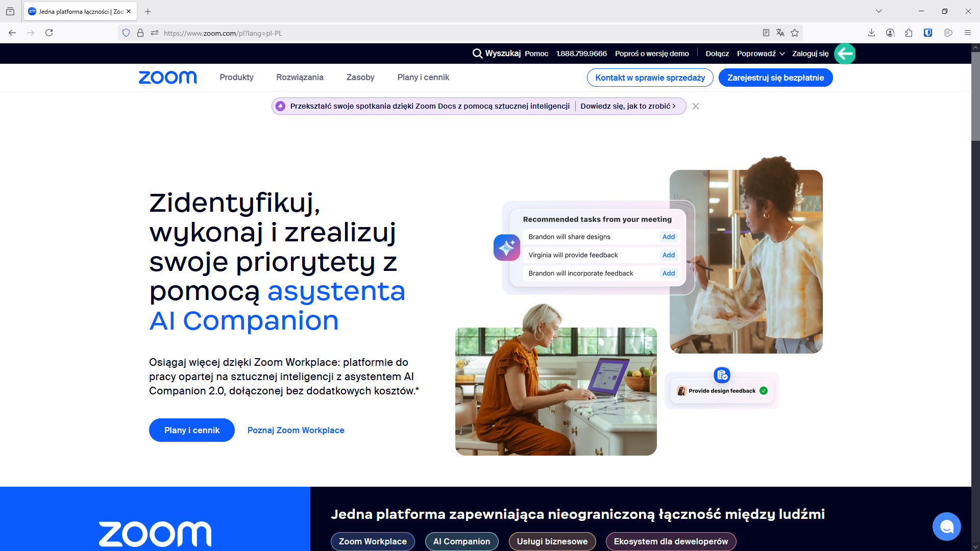Click the Pomoc link
Image resolution: width=980 pixels, height=551 pixels.
(536, 54)
